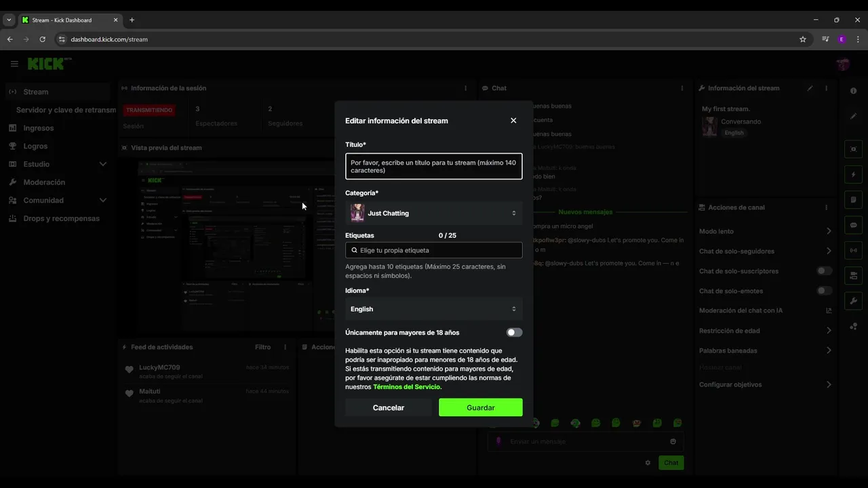Click the stream preview icon in right rail

(x=854, y=149)
